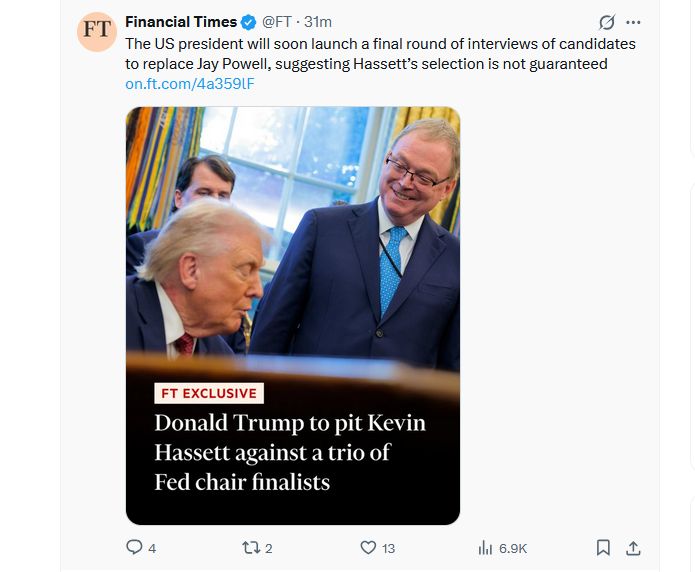Open Grok explain icon on post
Viewport: 695px width, 572px height.
coord(606,22)
